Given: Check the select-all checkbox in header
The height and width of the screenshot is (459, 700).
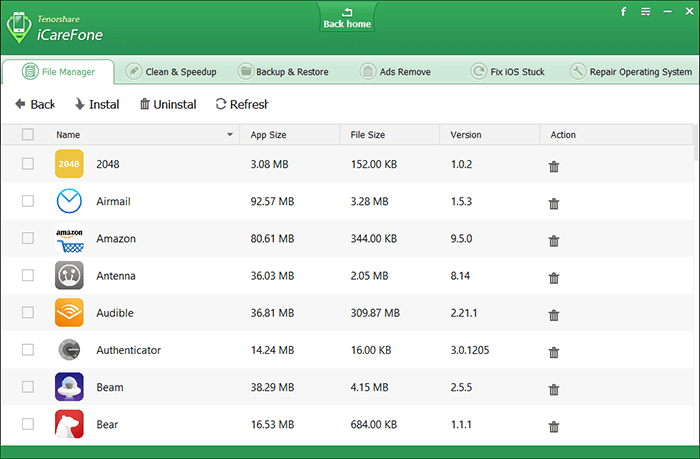Looking at the screenshot, I should pyautogui.click(x=28, y=134).
